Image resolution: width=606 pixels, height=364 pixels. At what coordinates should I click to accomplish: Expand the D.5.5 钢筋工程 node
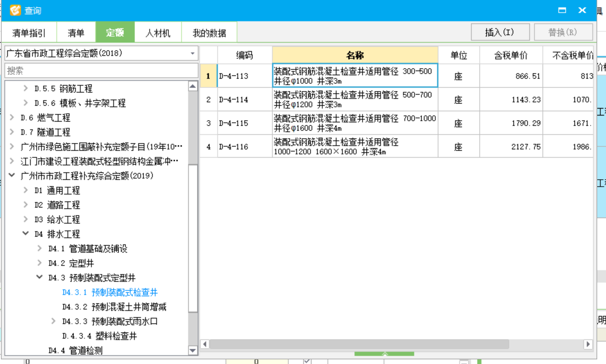(x=25, y=88)
